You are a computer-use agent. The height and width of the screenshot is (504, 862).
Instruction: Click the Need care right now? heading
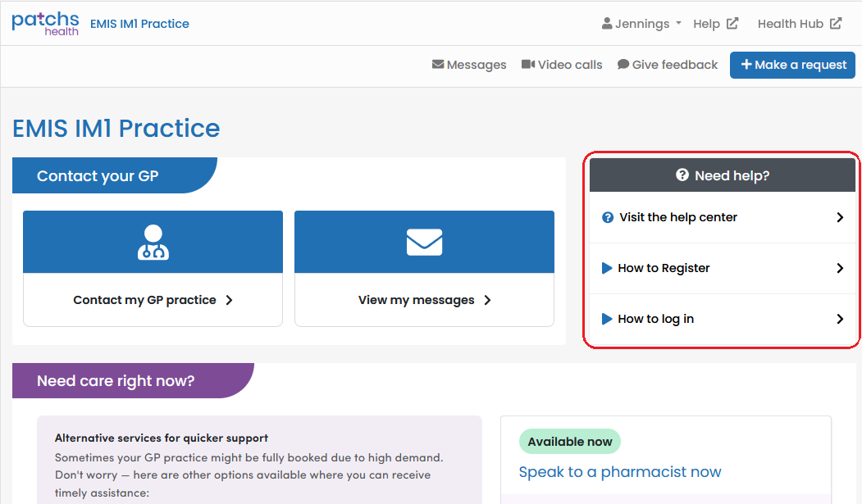coord(116,380)
